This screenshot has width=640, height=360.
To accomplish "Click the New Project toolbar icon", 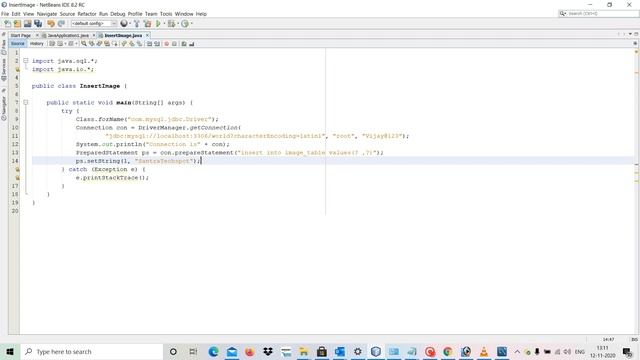I will click(x=17, y=24).
